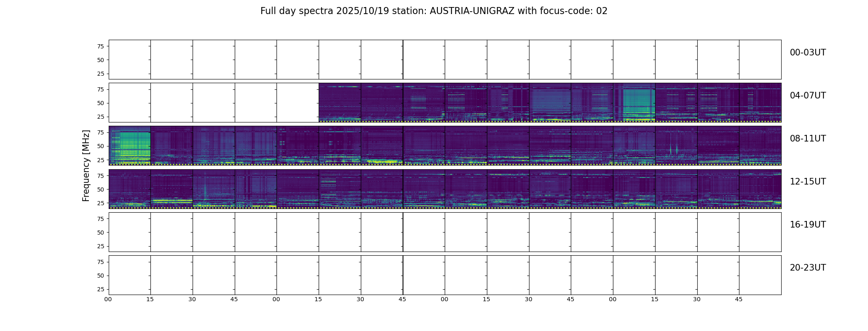The height and width of the screenshot is (331, 868).
Task: Select the '04-07UT' row label
Action: pyautogui.click(x=808, y=96)
